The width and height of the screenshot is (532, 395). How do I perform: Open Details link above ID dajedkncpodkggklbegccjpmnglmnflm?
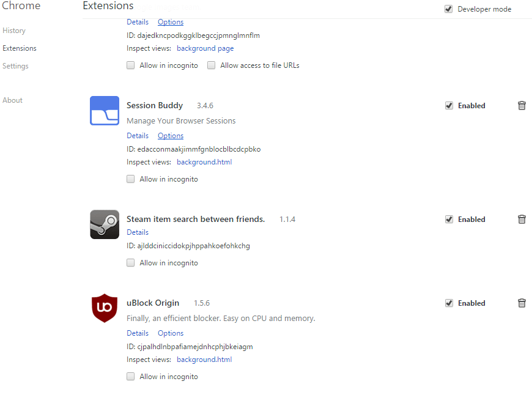pos(138,22)
